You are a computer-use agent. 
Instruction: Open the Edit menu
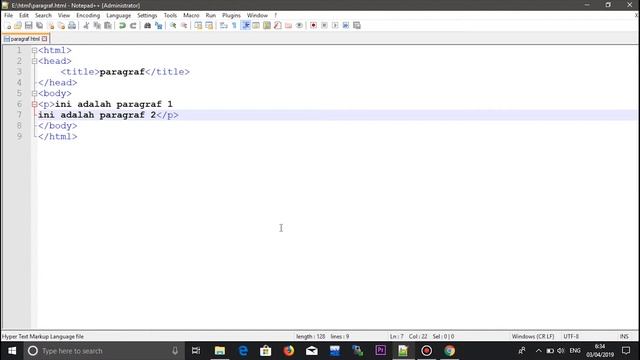click(24, 15)
